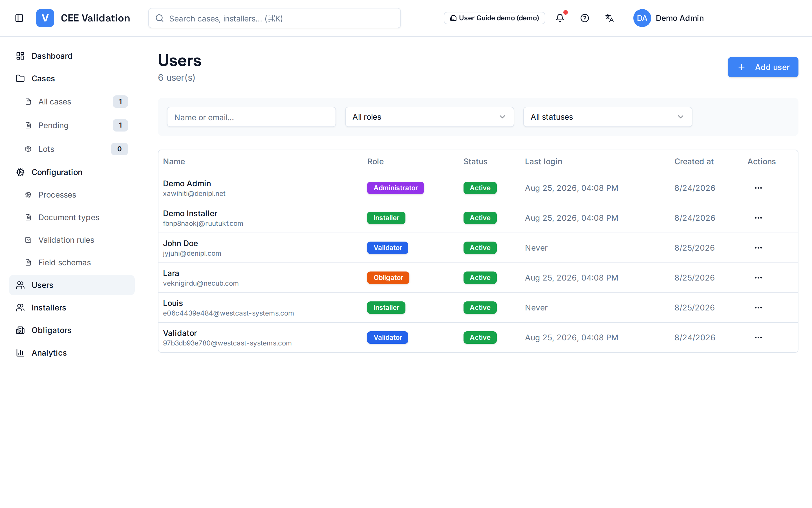
Task: Click the Cases folder icon
Action: tap(20, 78)
